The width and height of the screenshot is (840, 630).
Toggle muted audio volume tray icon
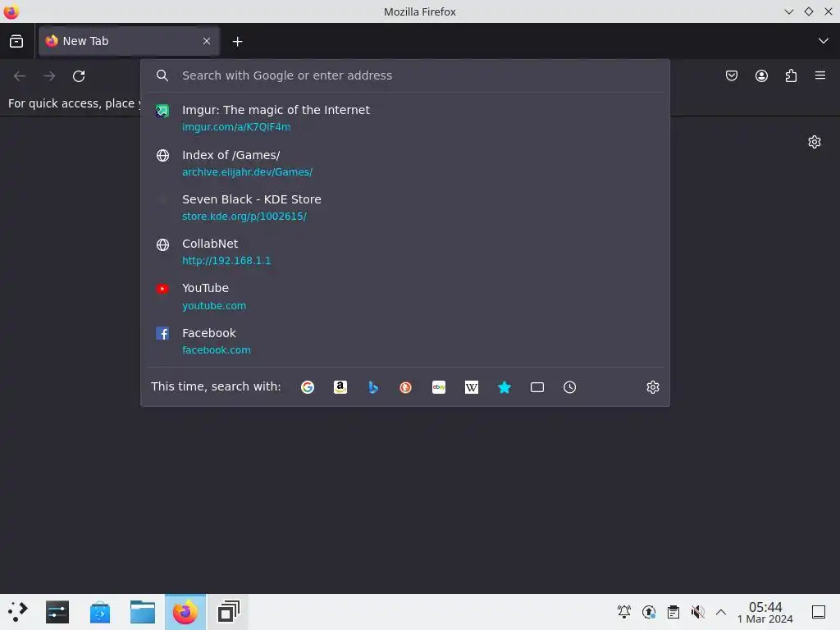click(x=697, y=612)
